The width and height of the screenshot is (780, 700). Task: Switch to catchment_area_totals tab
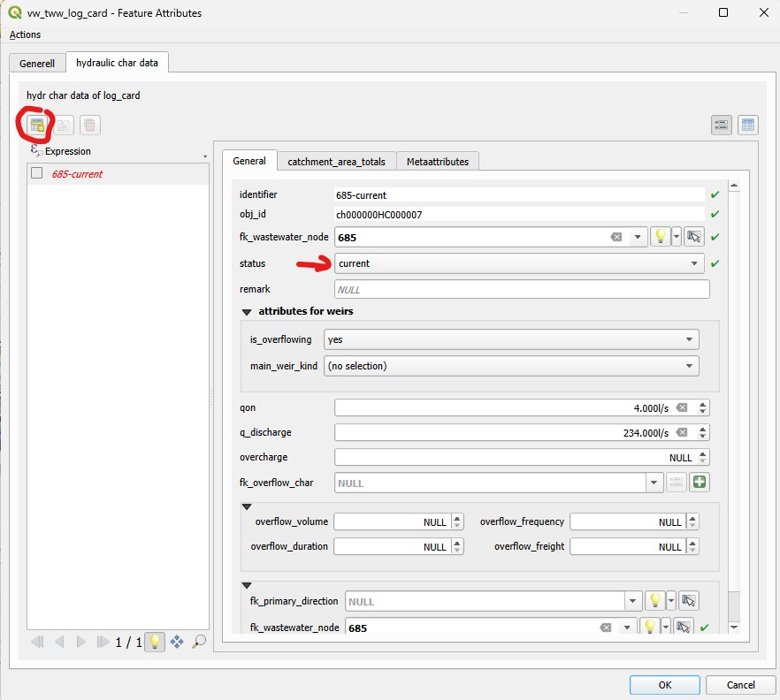[x=336, y=162]
